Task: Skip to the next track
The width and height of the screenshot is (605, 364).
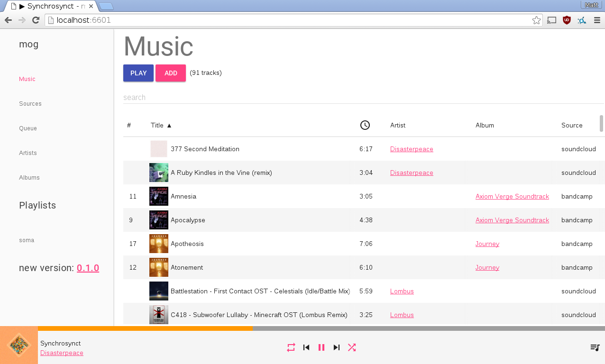Action: click(337, 347)
